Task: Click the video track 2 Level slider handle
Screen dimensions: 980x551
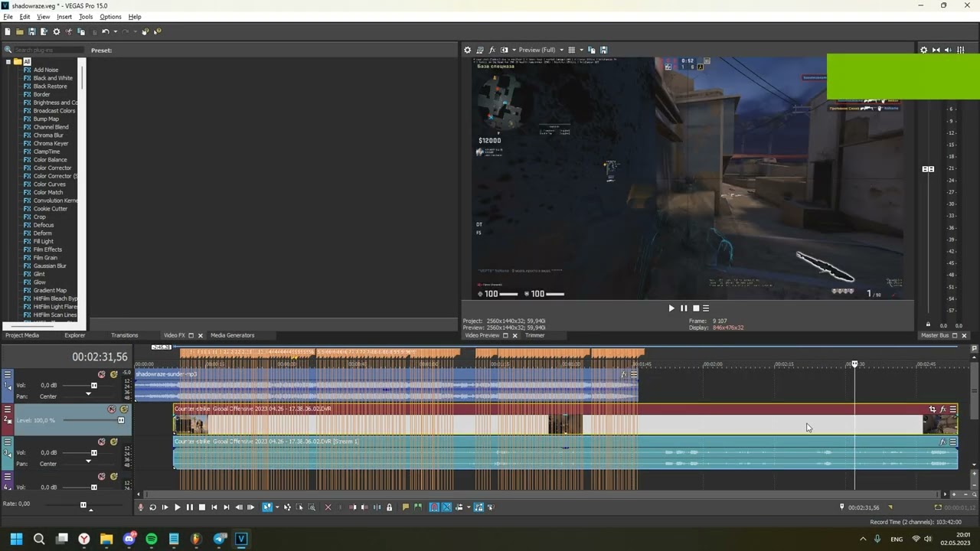Action: [x=121, y=420]
